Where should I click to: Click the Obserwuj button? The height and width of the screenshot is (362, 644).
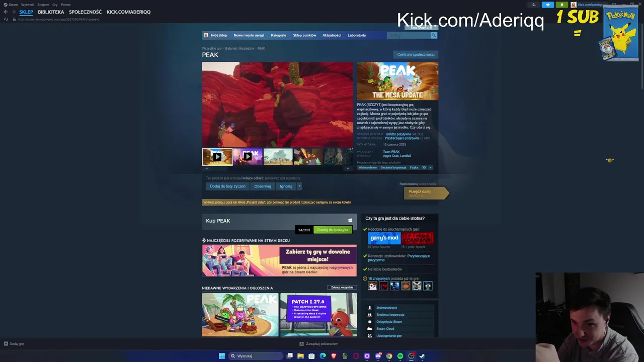tap(263, 186)
